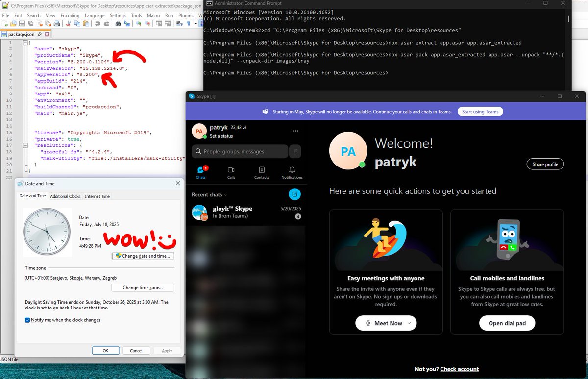Open Skype more options ellipsis

295,131
